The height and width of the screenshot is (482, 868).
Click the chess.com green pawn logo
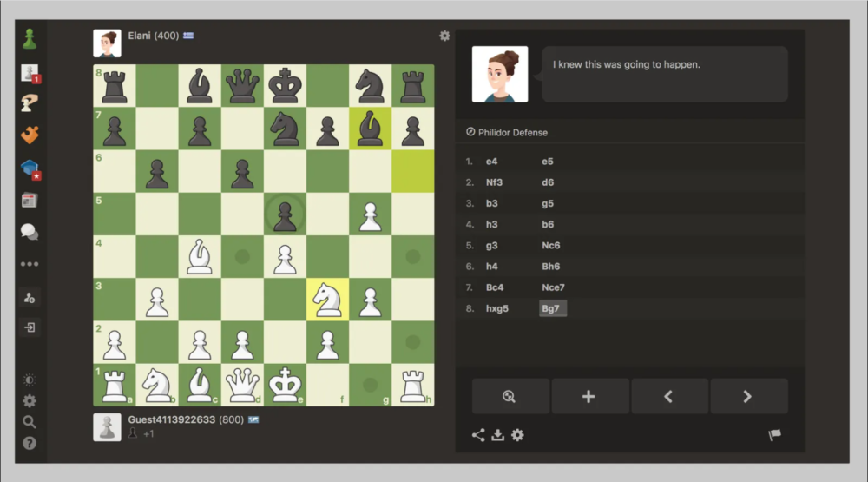(30, 39)
